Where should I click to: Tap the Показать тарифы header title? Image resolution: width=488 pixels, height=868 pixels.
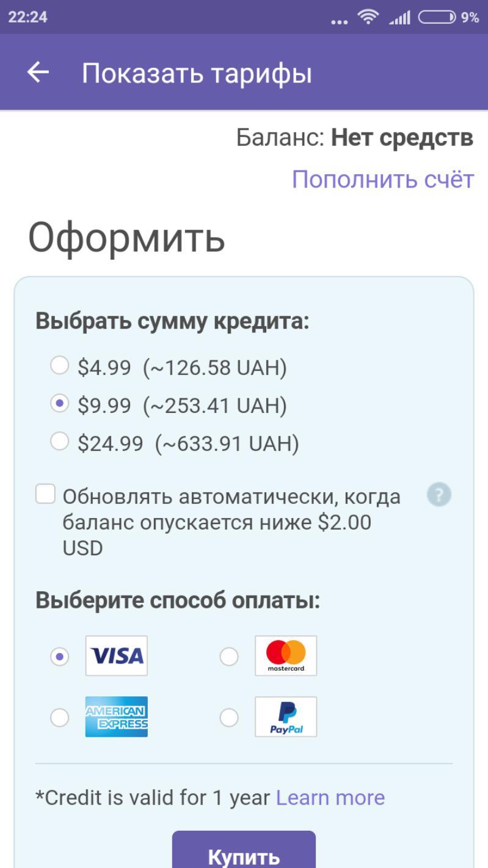(x=197, y=73)
